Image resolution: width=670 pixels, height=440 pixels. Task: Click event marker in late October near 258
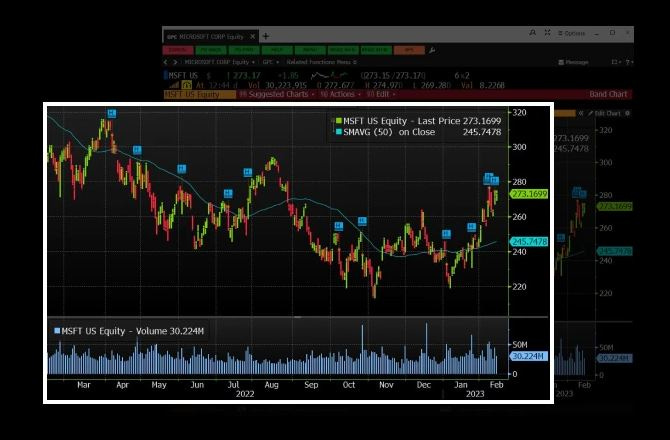(x=362, y=221)
